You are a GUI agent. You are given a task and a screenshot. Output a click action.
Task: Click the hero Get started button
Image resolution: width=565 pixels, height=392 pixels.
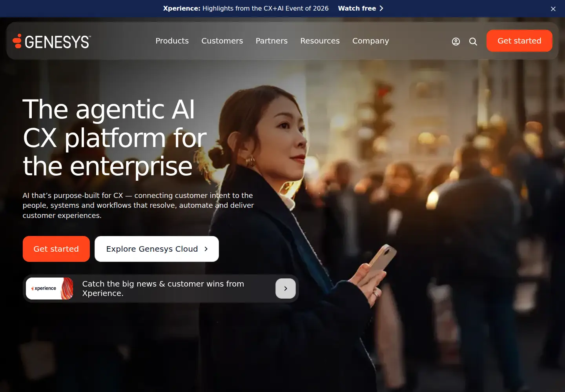click(x=56, y=249)
